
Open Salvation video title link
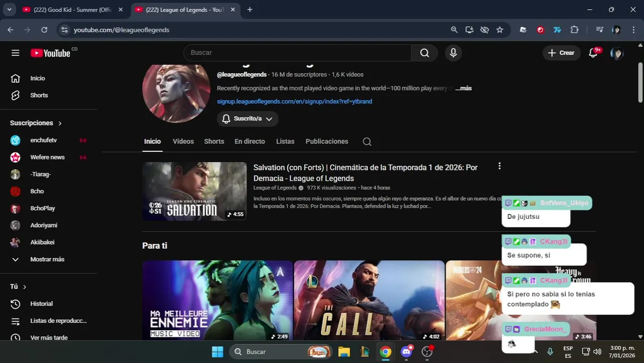[365, 173]
